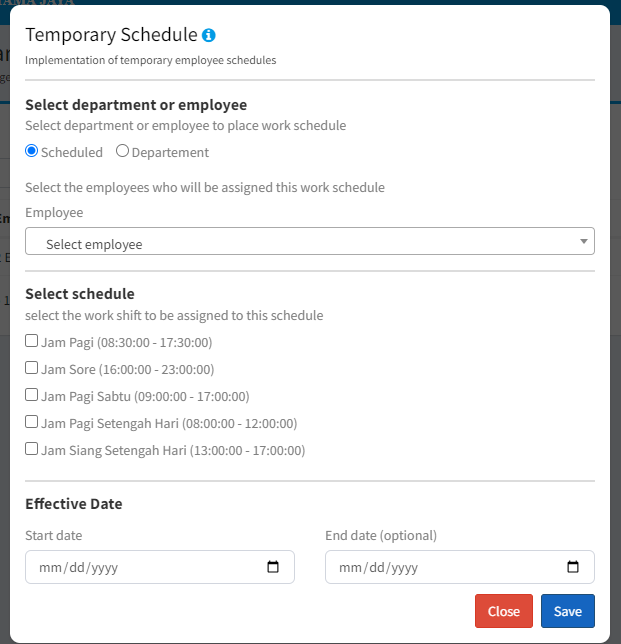The width and height of the screenshot is (621, 644).
Task: Open the Select employee dropdown
Action: pyautogui.click(x=300, y=241)
